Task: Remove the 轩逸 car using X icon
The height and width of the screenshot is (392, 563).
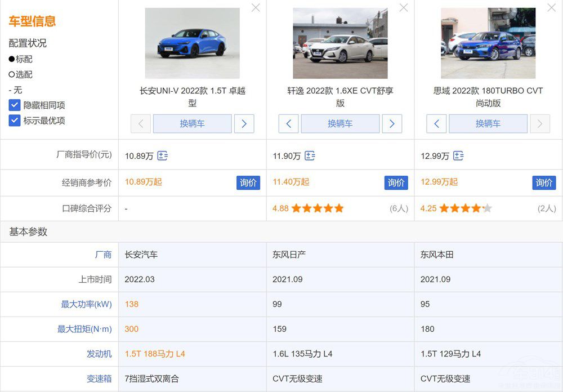Action: pos(403,8)
